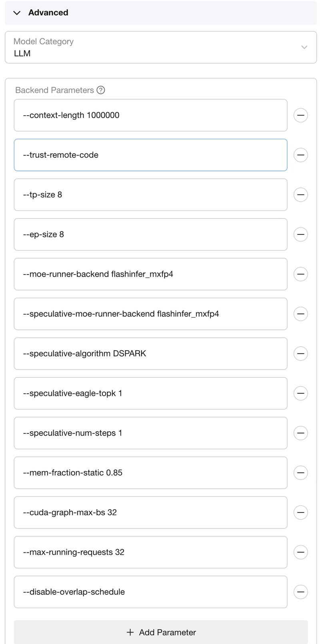The width and height of the screenshot is (320, 644).
Task: Remove the --ep-size 8 parameter
Action: coord(300,234)
